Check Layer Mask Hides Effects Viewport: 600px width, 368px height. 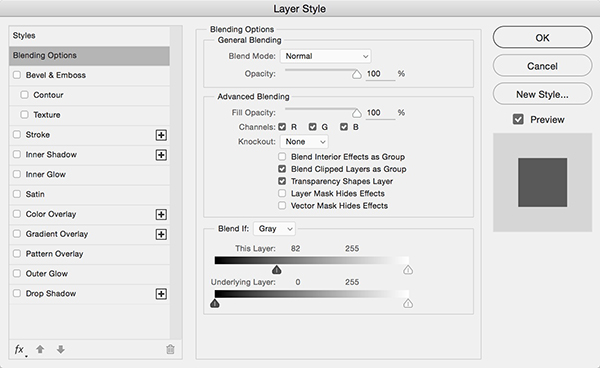point(282,194)
